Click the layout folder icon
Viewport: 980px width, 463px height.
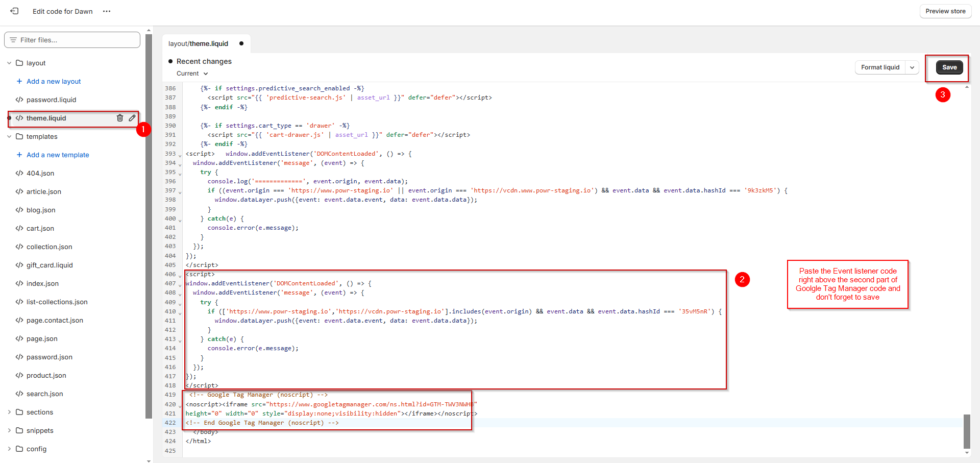pos(19,63)
